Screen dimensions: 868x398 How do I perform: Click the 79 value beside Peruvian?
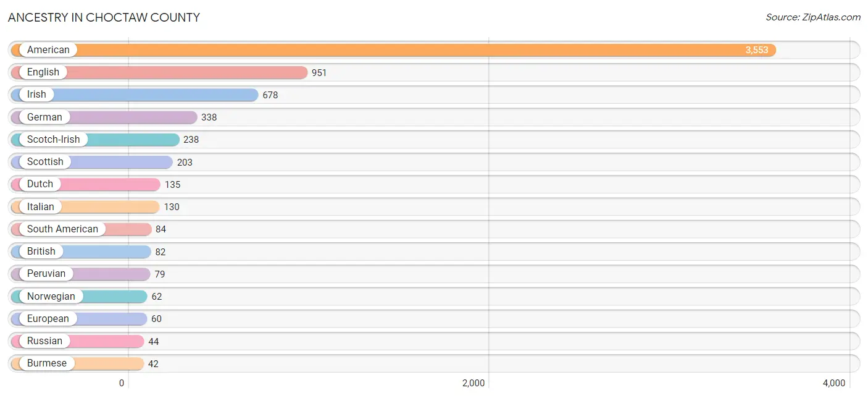pos(160,274)
